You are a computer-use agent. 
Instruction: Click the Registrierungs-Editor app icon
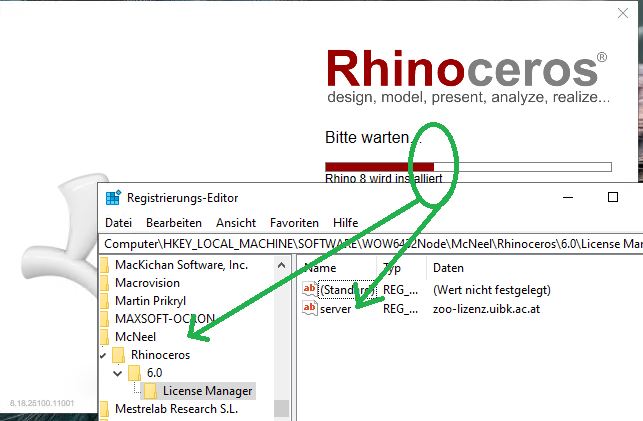point(113,197)
